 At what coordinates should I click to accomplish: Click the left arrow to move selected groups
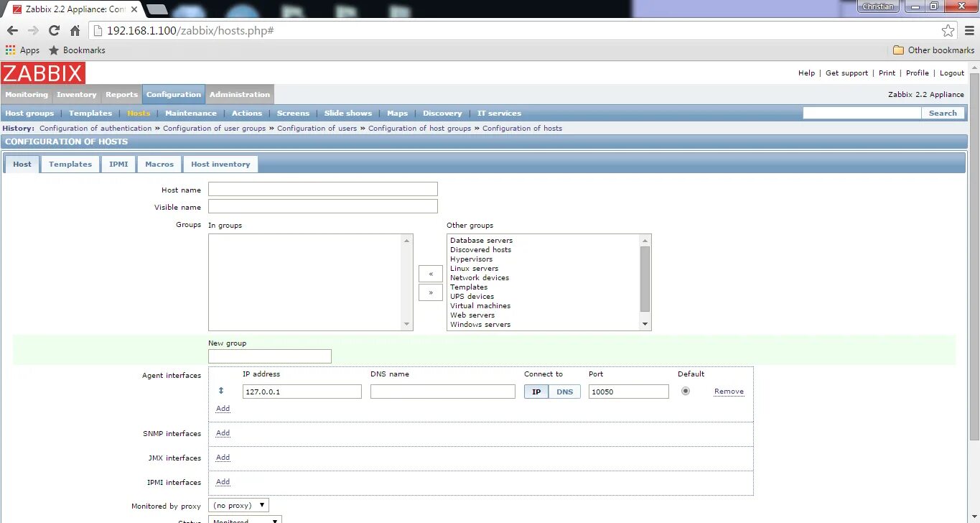click(x=429, y=274)
